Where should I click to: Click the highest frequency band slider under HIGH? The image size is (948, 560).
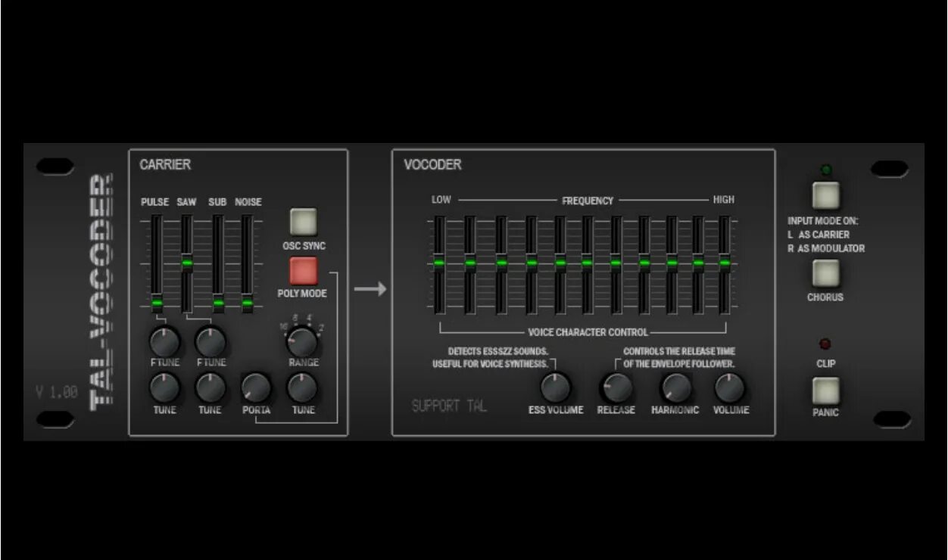click(725, 263)
